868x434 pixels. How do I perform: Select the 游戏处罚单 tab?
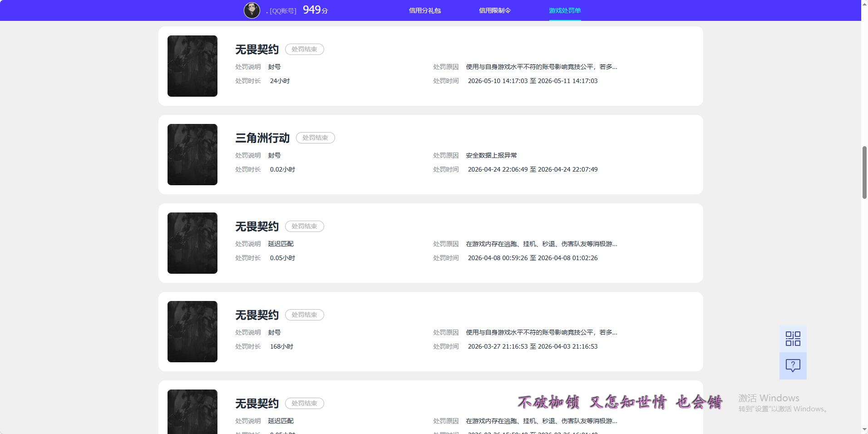click(x=565, y=10)
